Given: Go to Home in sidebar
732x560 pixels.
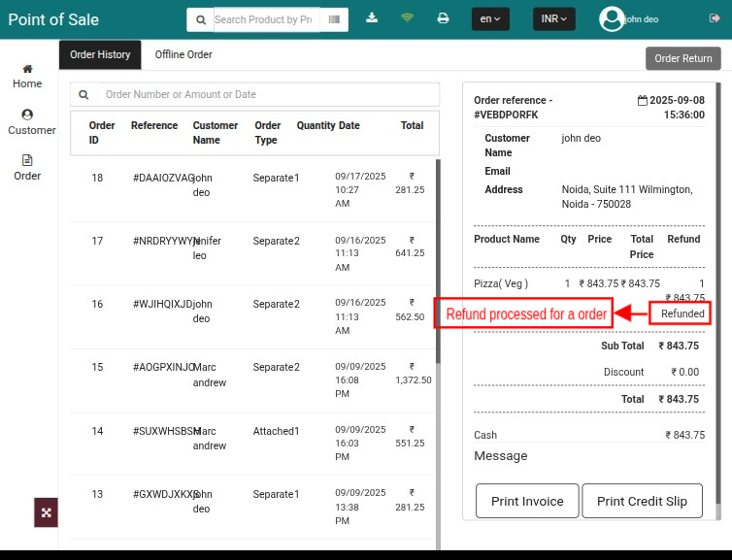Looking at the screenshot, I should (27, 77).
